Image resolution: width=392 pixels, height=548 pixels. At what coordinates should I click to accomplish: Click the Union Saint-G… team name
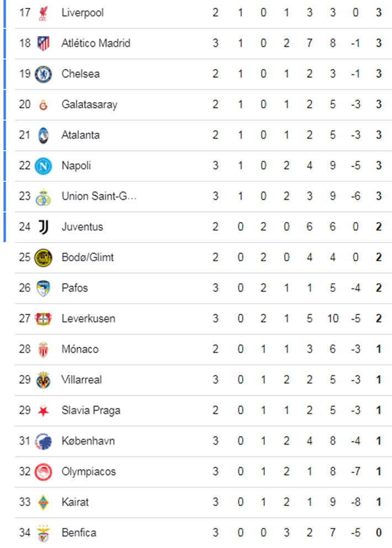point(99,196)
